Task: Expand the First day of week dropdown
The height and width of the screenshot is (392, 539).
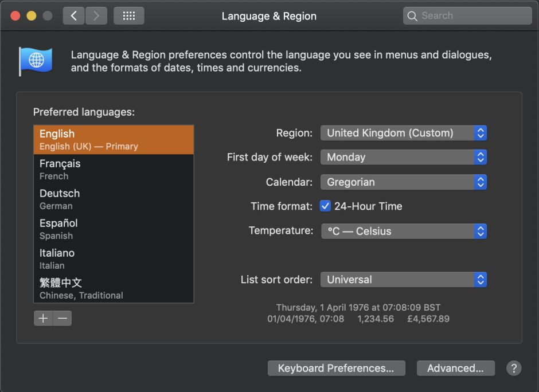Action: coord(403,157)
